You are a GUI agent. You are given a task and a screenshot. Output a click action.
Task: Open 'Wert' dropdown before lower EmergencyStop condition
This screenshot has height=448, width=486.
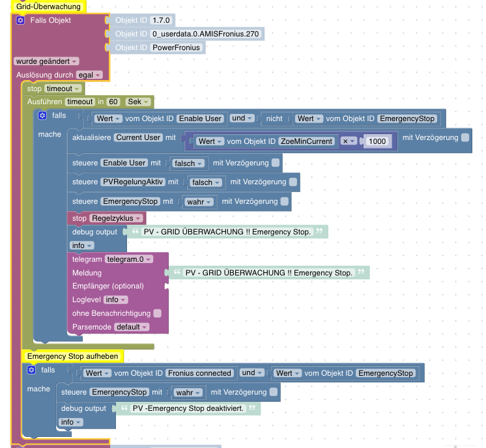tap(287, 373)
